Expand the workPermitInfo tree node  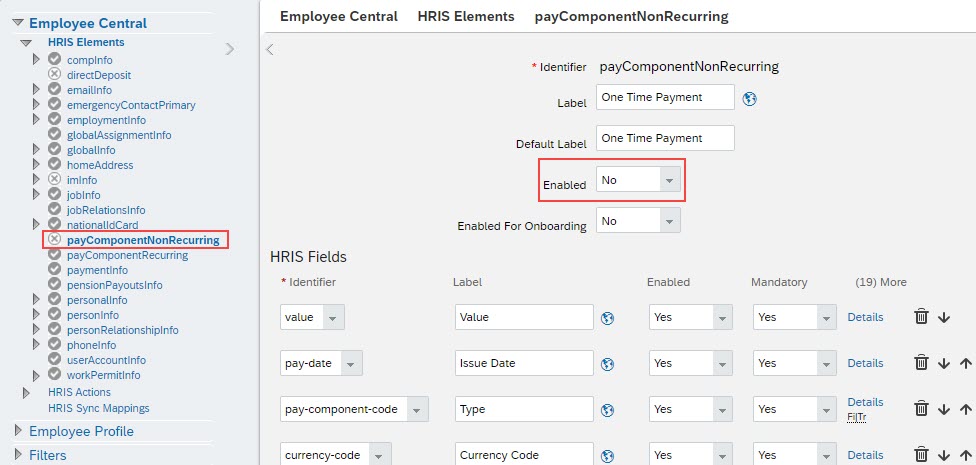coord(36,375)
